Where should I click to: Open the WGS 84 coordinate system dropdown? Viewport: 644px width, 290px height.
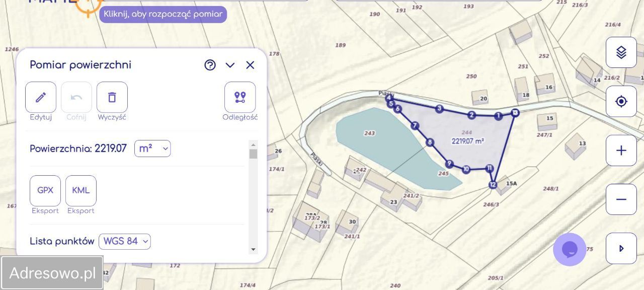125,241
